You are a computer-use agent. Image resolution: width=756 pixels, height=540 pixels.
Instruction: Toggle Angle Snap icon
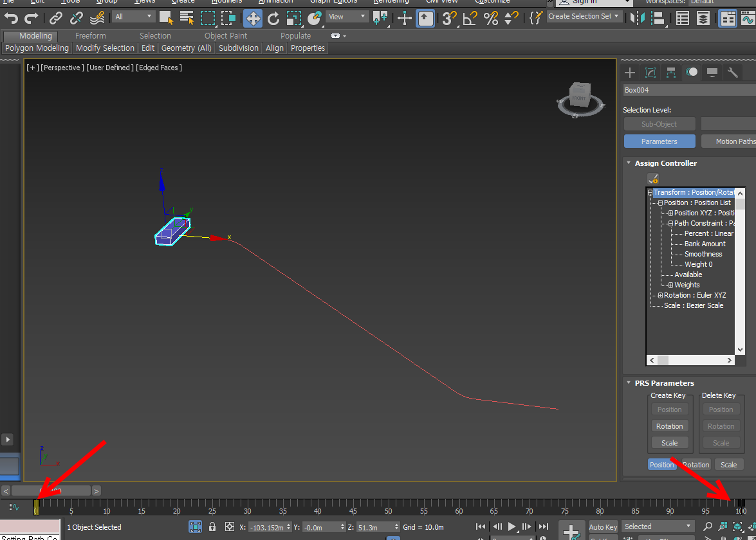tap(470, 18)
